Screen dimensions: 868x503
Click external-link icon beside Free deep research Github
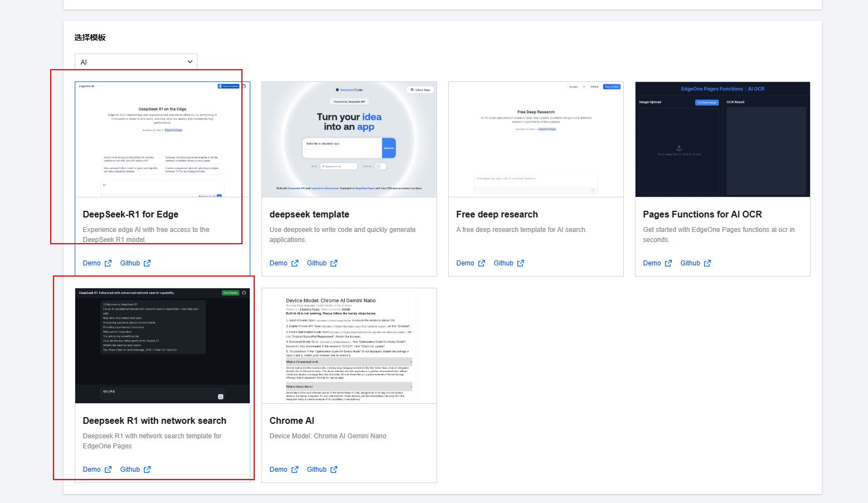[x=521, y=263]
